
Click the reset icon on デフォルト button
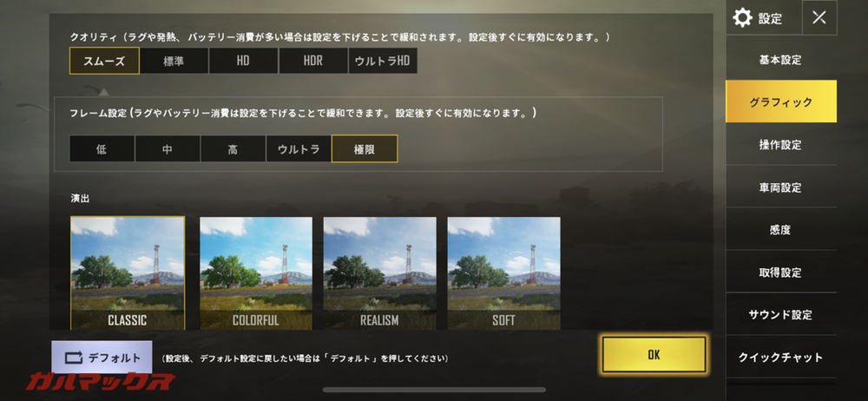[x=74, y=358]
